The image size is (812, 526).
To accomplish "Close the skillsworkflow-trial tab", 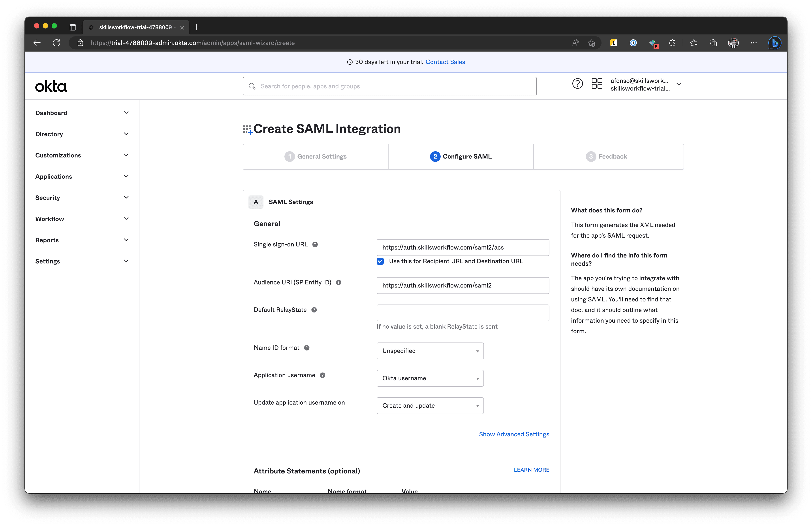I will (182, 27).
